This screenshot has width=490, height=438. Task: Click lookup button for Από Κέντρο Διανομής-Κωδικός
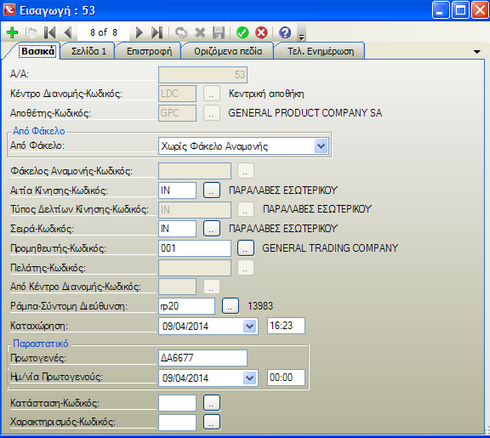[211, 287]
